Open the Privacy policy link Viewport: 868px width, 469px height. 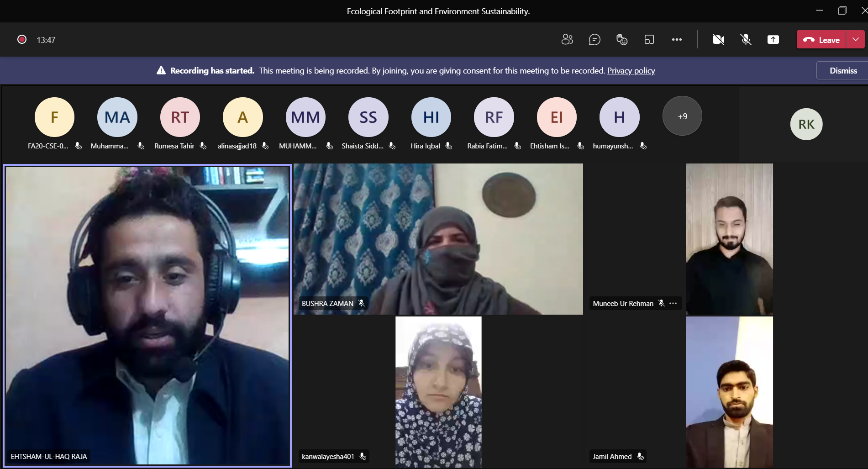click(631, 71)
